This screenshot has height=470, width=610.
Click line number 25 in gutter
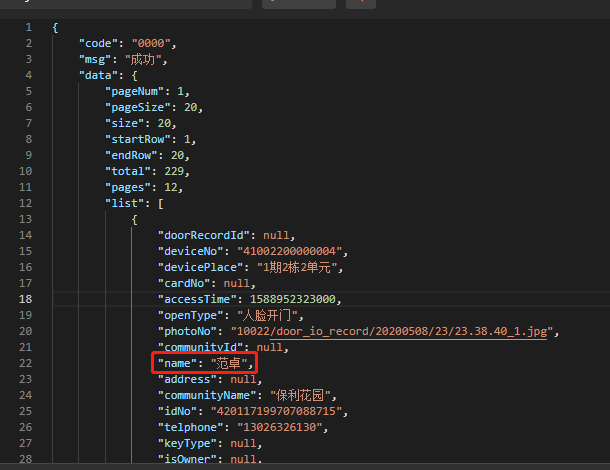[x=25, y=411]
